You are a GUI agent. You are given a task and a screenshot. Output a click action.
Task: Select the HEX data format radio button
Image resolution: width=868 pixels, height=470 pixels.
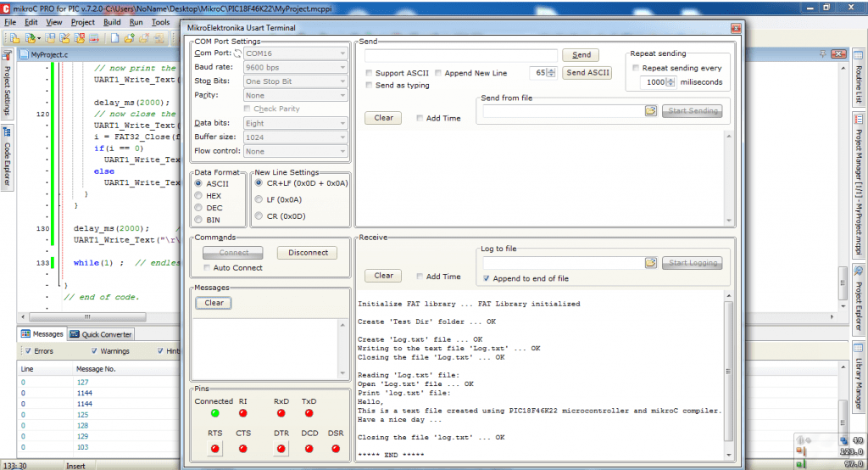(198, 195)
